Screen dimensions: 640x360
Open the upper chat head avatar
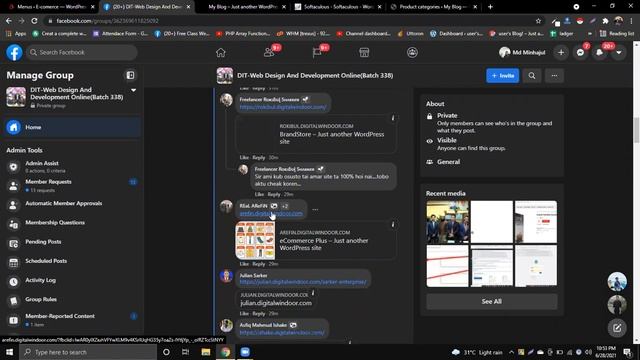pos(617,282)
